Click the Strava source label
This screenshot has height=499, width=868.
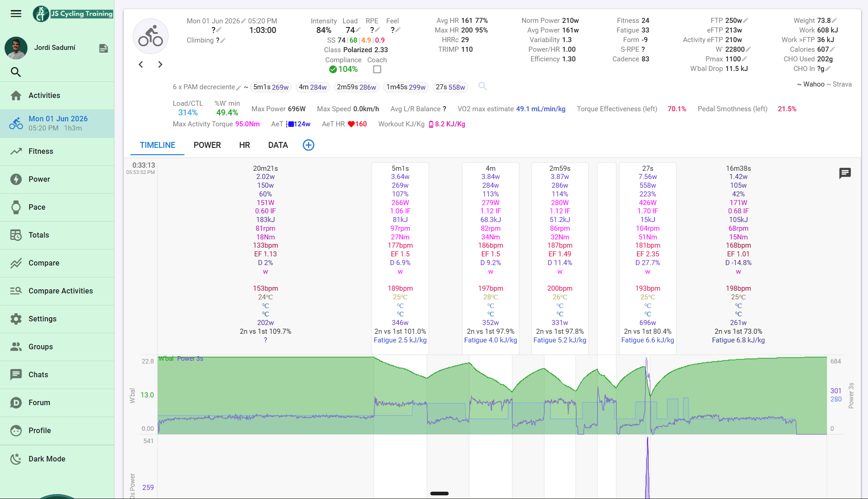(x=842, y=84)
